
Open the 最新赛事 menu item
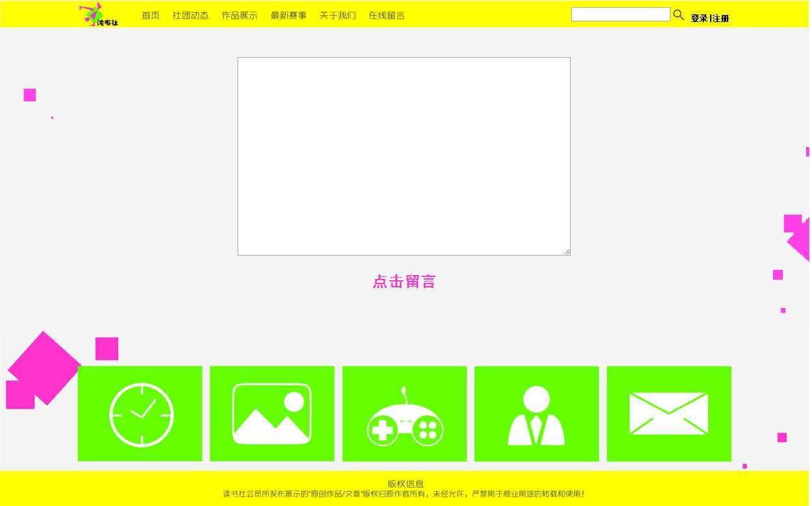(288, 16)
